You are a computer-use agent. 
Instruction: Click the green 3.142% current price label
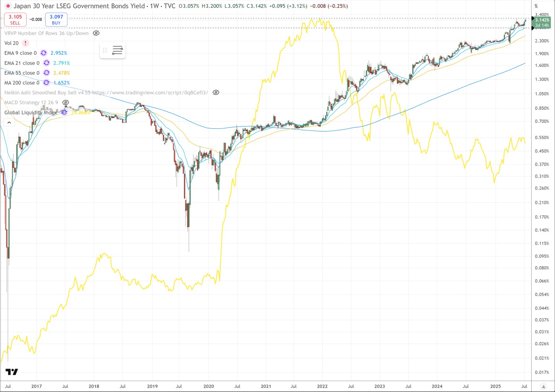542,23
